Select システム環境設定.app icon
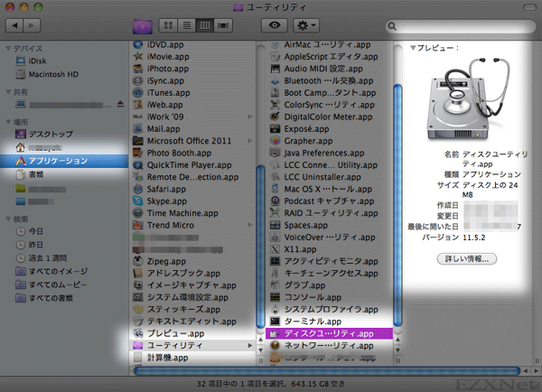542x392 pixels. (138, 297)
